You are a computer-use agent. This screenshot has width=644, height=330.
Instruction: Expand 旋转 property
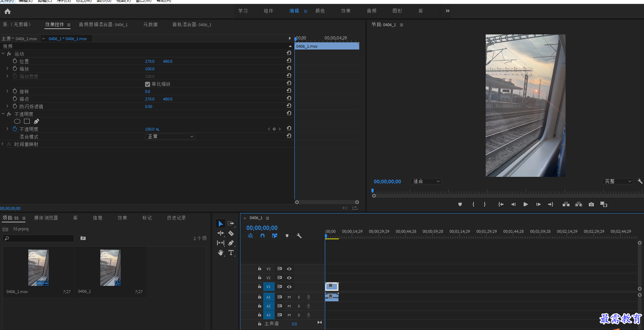coord(7,91)
